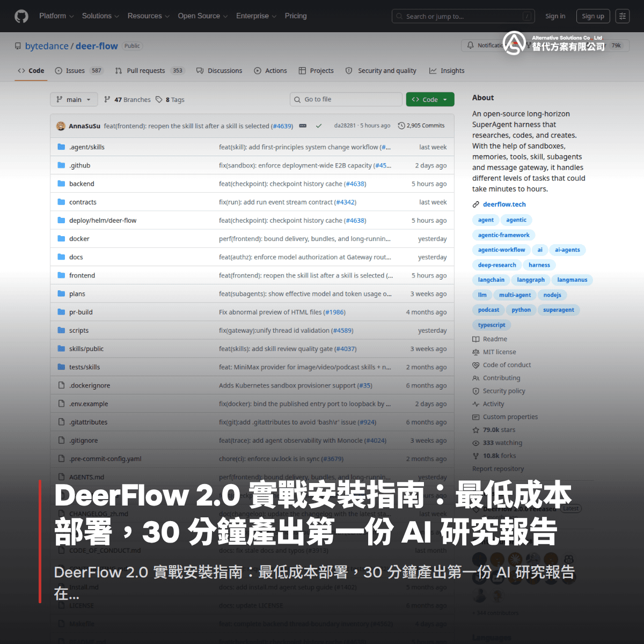Screen dimensions: 644x644
Task: Open the .github folder
Action: 79,165
